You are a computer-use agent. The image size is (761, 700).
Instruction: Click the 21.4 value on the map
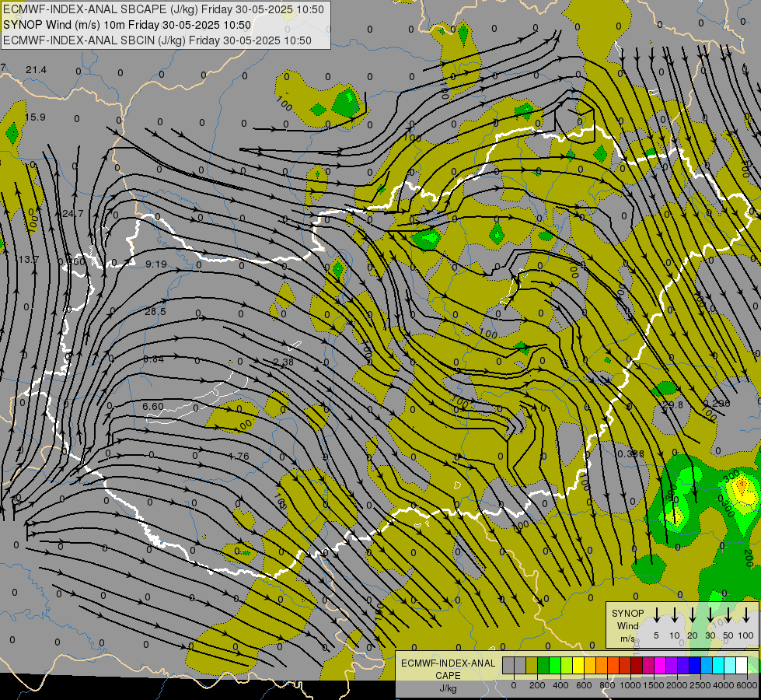(x=36, y=70)
